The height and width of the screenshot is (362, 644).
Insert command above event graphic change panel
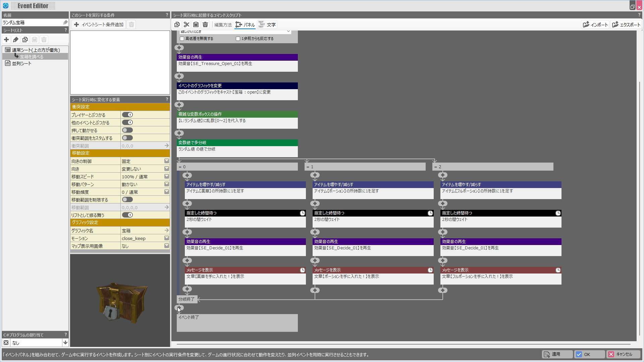[179, 76]
